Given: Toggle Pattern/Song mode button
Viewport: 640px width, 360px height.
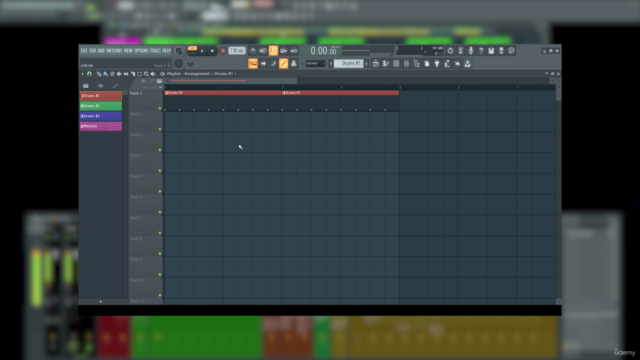Looking at the screenshot, I should [192, 51].
